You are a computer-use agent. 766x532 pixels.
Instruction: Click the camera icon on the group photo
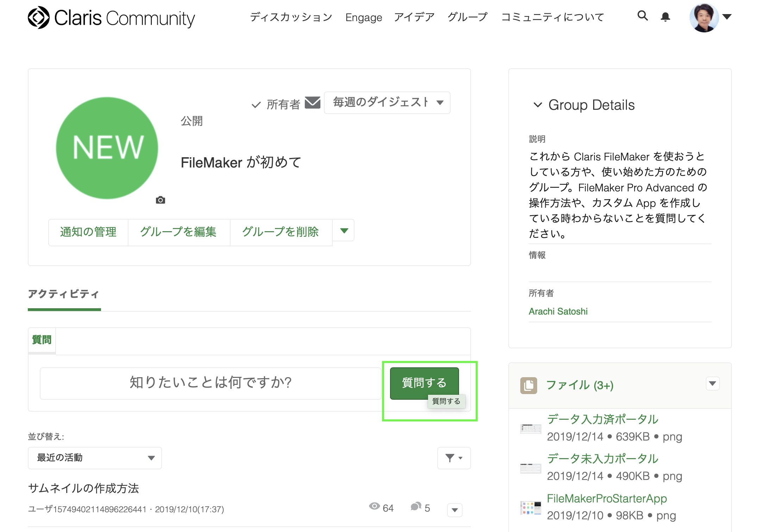(x=161, y=200)
